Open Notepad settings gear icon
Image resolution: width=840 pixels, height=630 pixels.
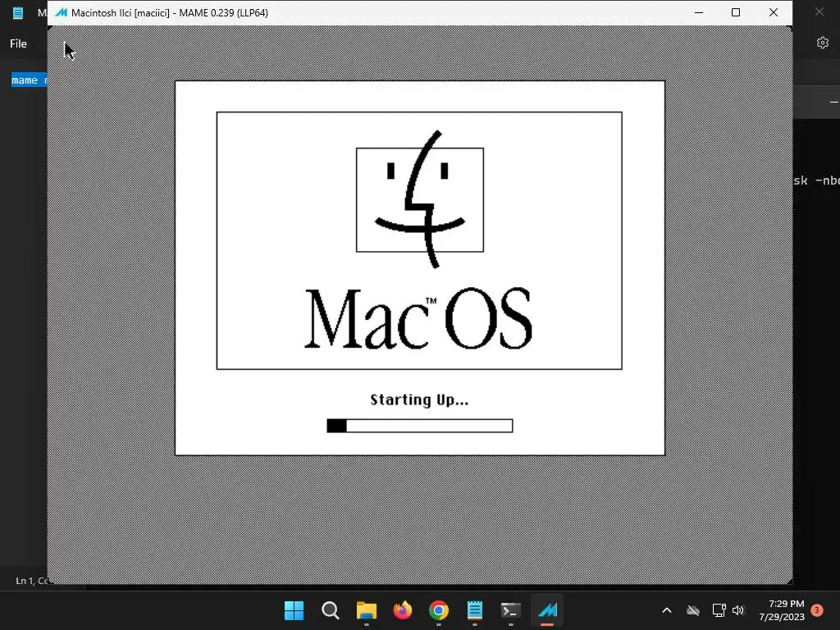tap(823, 43)
